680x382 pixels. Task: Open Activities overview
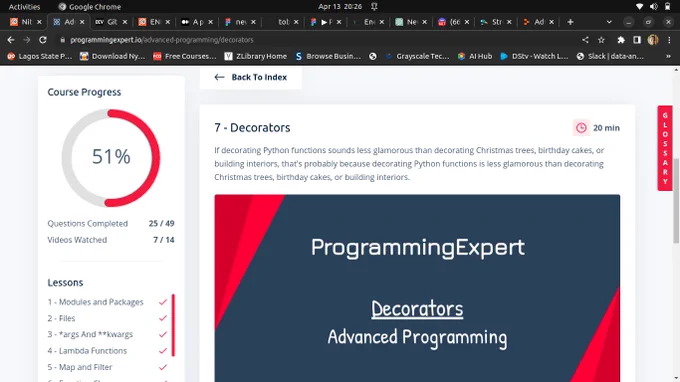point(24,7)
